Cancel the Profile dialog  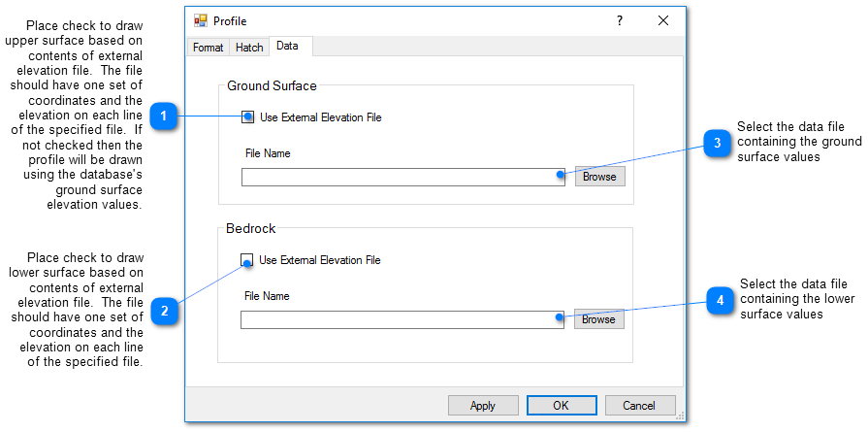pos(640,406)
